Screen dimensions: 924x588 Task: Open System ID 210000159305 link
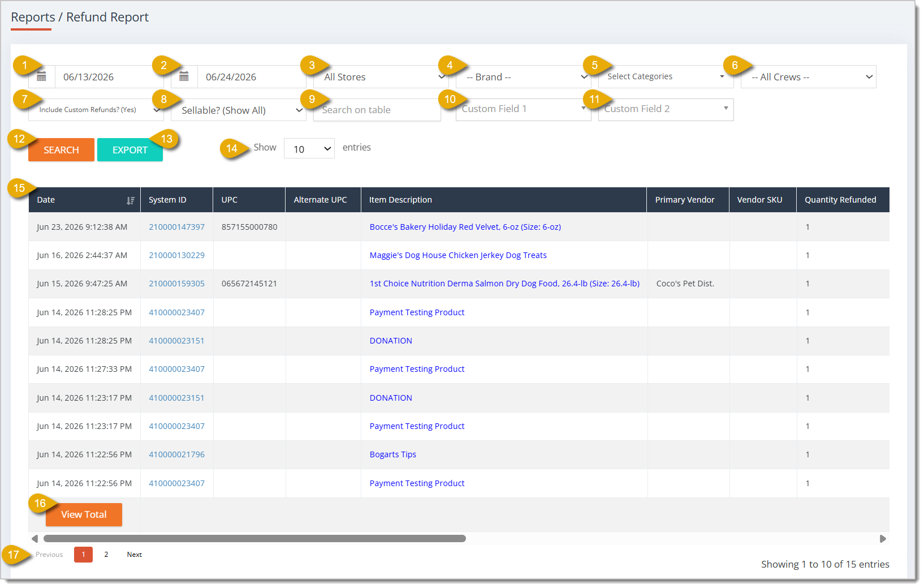(176, 284)
